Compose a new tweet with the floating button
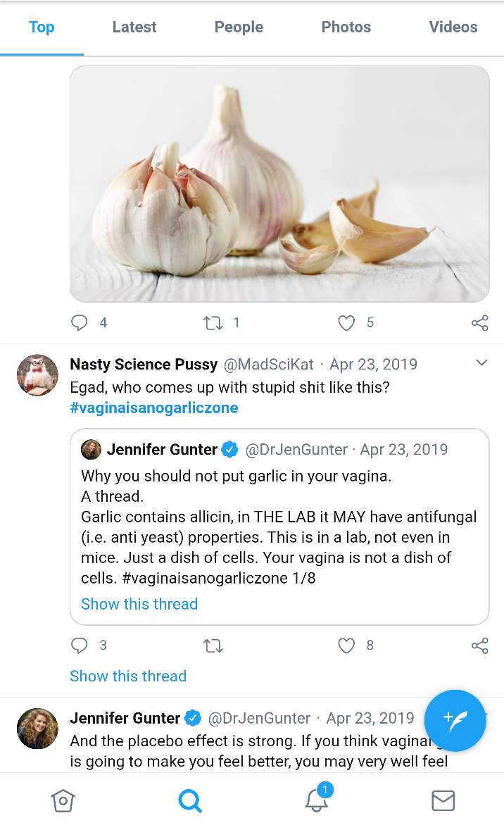Image resolution: width=504 pixels, height=825 pixels. 455,720
